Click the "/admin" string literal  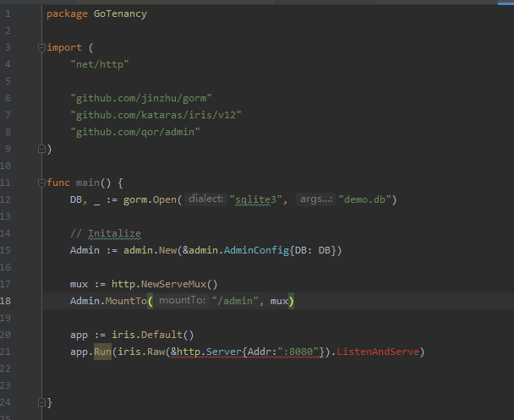coord(235,301)
